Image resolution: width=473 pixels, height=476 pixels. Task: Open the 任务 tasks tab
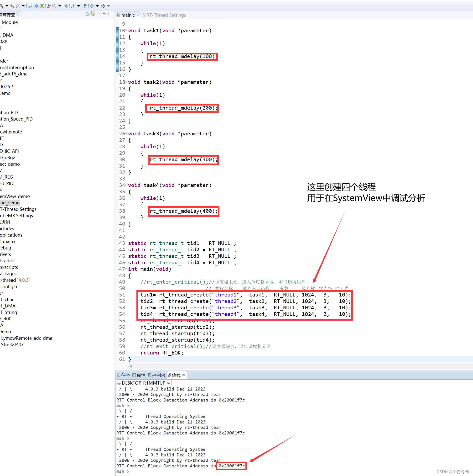(x=123, y=375)
